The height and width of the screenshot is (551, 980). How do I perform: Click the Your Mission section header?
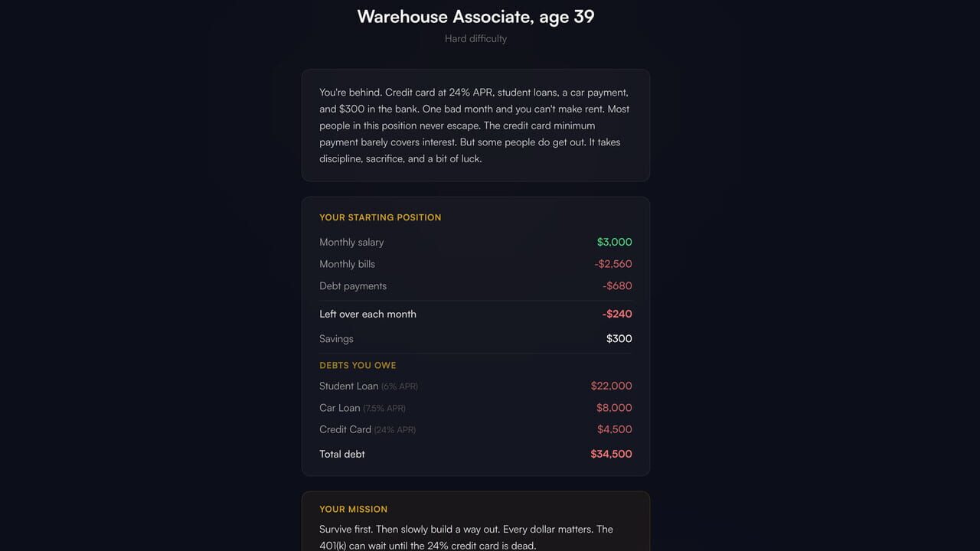point(353,509)
